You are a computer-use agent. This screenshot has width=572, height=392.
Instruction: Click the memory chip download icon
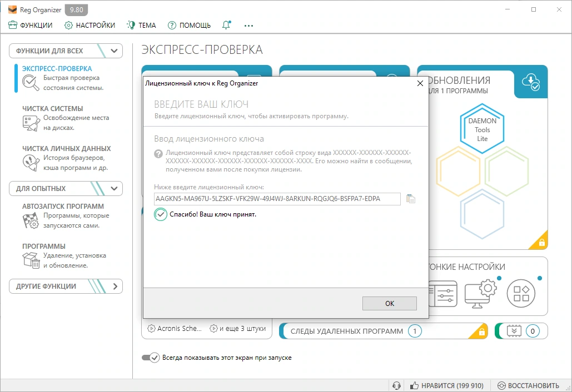tap(514, 331)
